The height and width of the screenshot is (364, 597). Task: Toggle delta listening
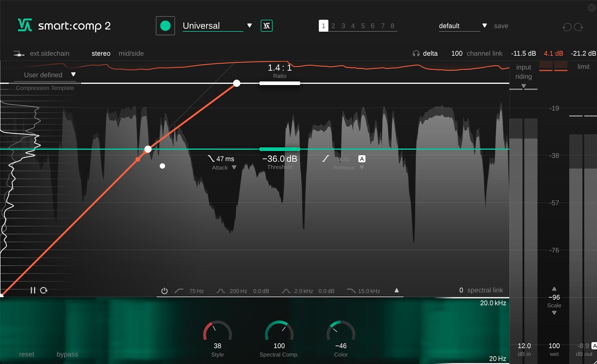[x=430, y=53]
